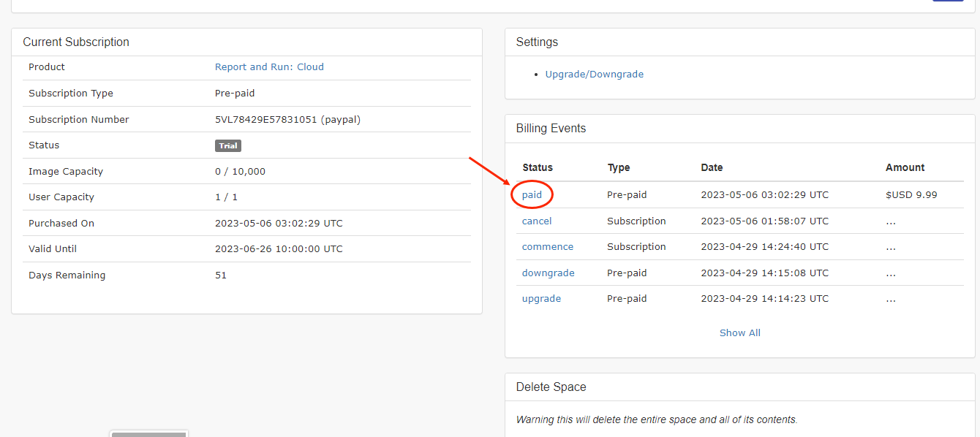This screenshot has width=980, height=437.
Task: View the commence subscription event
Action: (x=547, y=247)
